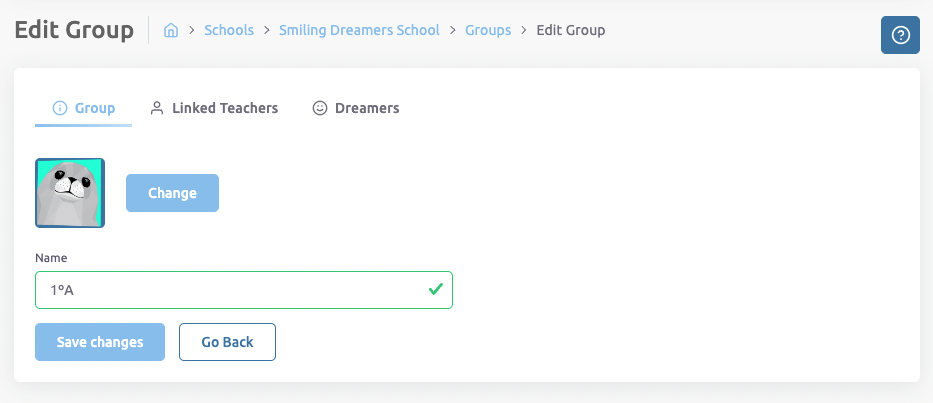This screenshot has height=403, width=933.
Task: Focus the Name input containing 1ºA
Action: tap(230, 290)
